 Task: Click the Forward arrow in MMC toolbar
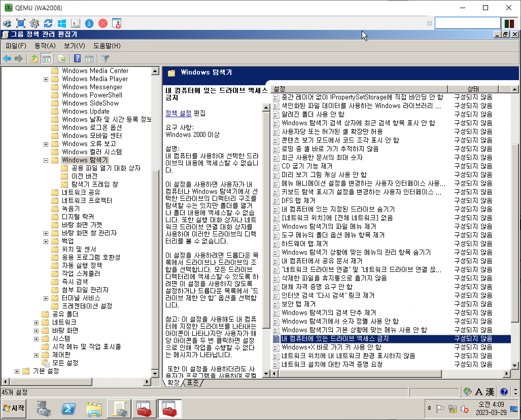pos(19,59)
